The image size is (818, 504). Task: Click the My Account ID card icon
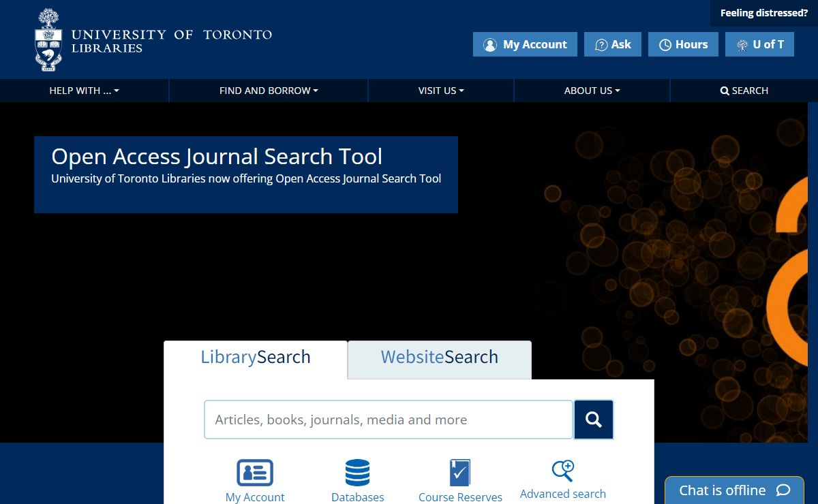[x=255, y=473]
